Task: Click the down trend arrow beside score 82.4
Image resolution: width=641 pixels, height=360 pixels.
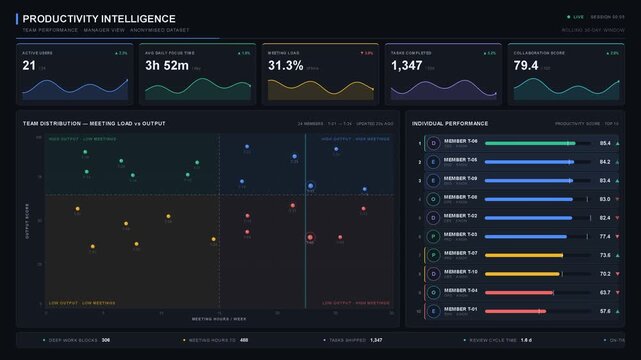Action: tap(617, 218)
